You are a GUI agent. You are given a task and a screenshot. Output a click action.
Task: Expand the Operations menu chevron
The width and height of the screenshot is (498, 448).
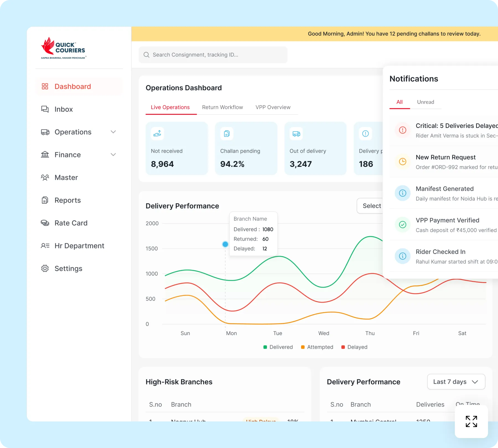113,132
